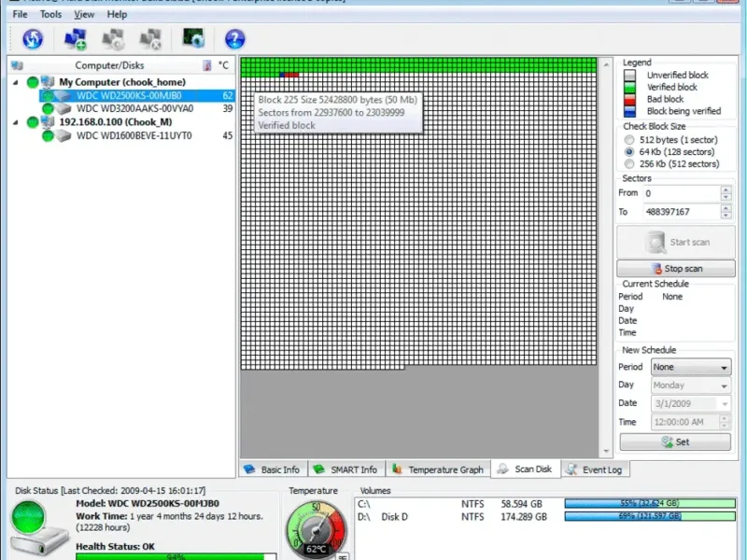Click the scan map scrollbar up arrow

click(606, 64)
